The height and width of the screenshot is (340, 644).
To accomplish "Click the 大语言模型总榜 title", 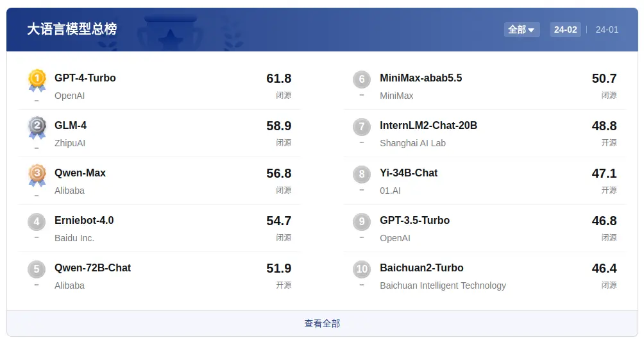I will click(72, 29).
